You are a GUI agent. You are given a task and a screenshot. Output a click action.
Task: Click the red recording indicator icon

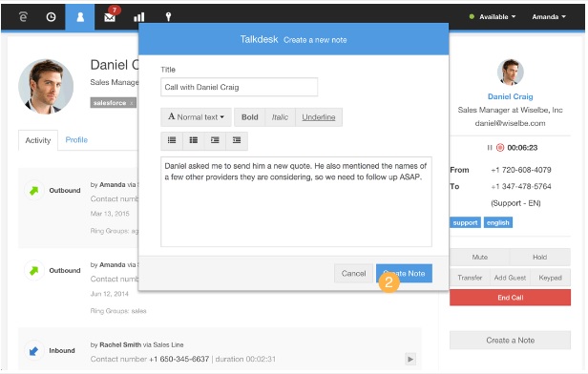(500, 148)
